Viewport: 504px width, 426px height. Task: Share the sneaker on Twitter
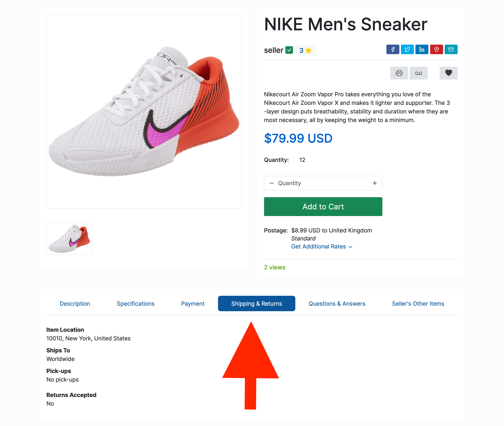point(407,50)
